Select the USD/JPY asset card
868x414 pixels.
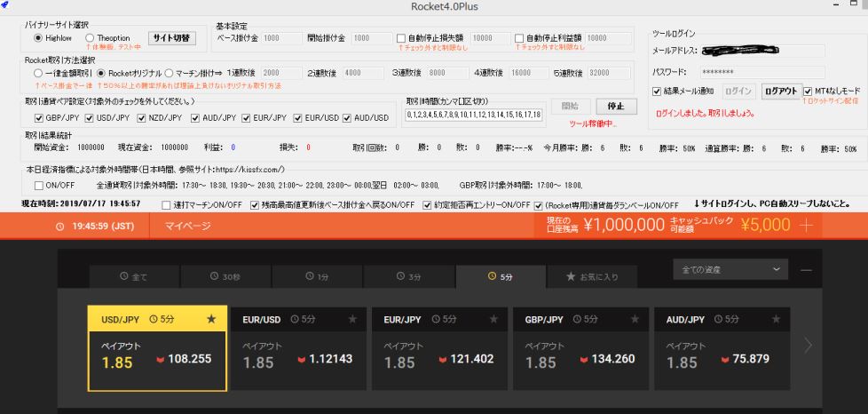[157, 348]
